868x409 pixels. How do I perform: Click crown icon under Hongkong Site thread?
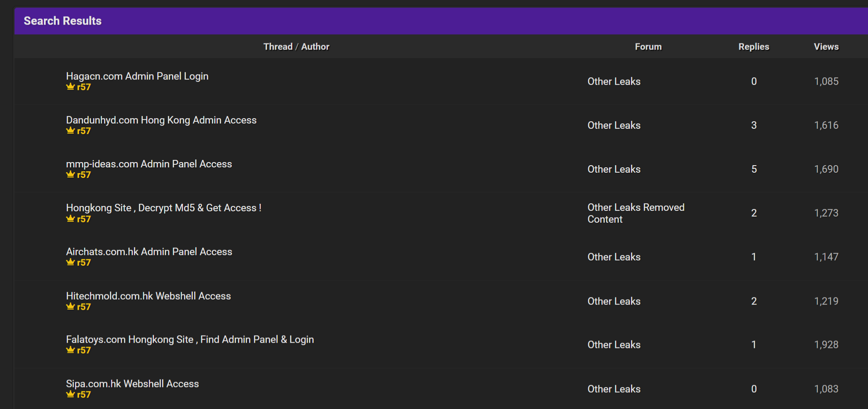[x=70, y=219]
